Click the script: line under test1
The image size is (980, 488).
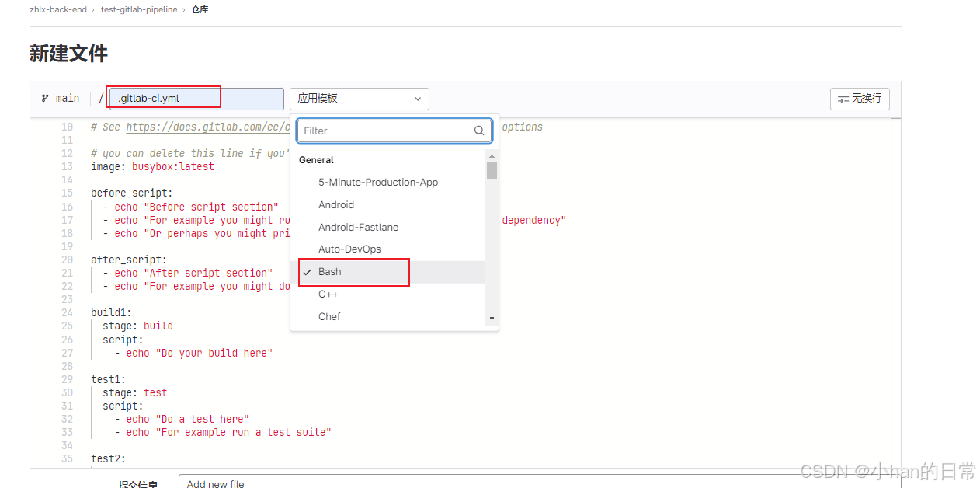(123, 406)
